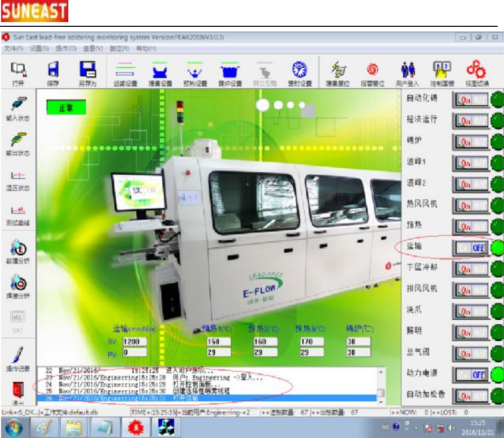Image resolution: width=504 pixels, height=438 pixels.
Task: Open the 文件(F) menu
Action: coord(14,48)
